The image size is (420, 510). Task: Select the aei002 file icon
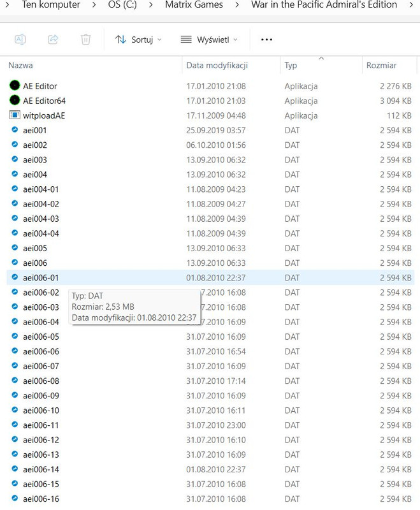[x=15, y=144]
